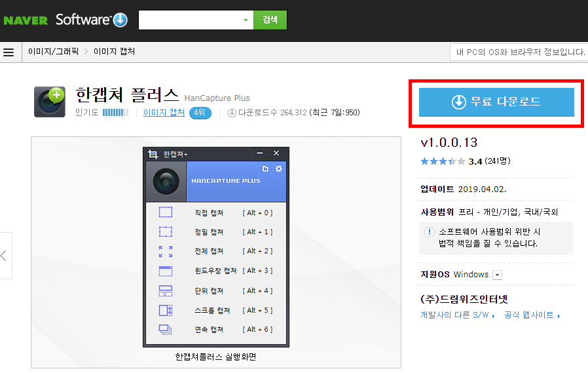Click the 정밀 캡쳐 label
Screen dimensions: 588x373
tap(209, 232)
